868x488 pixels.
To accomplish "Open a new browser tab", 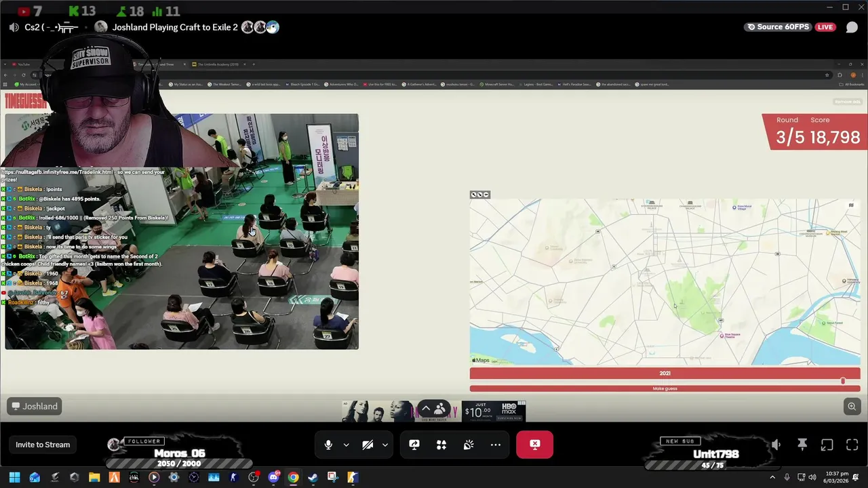I will tap(254, 64).
